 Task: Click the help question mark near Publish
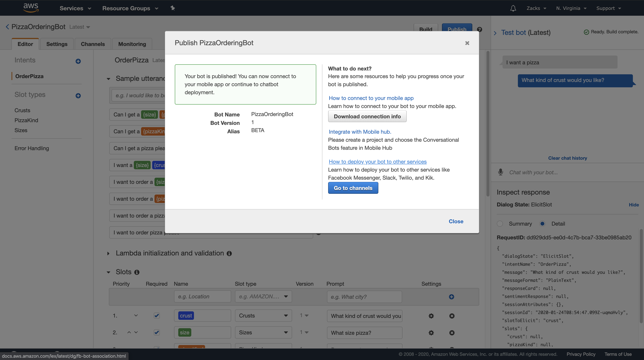pyautogui.click(x=479, y=29)
